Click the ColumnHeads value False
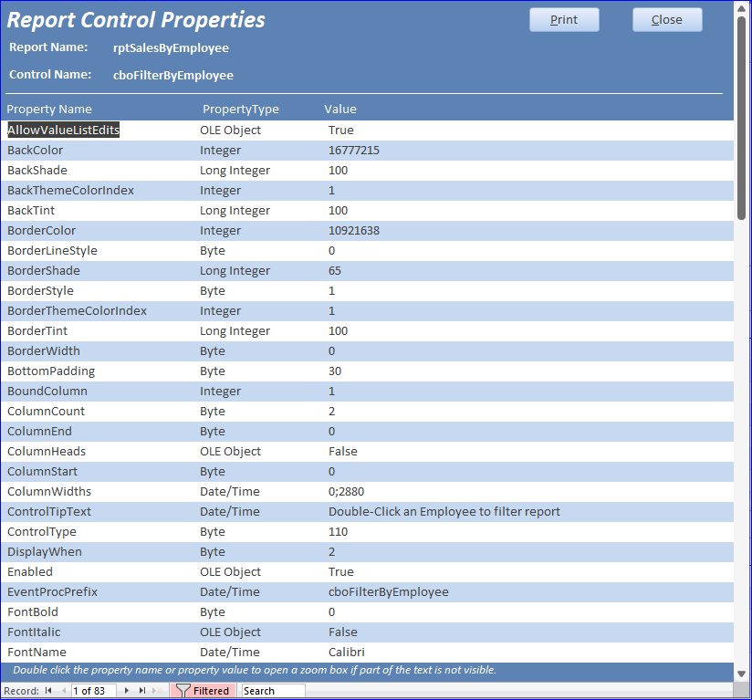This screenshot has height=700, width=752. (343, 452)
